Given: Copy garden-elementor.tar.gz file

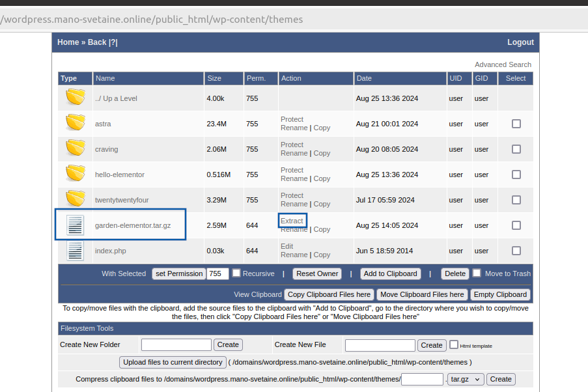Looking at the screenshot, I should [322, 230].
